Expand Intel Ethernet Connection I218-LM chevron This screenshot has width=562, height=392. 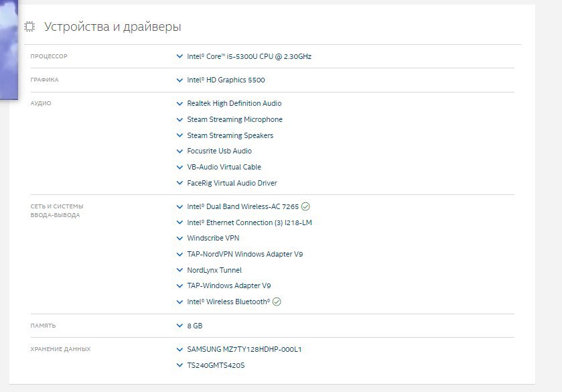coord(180,222)
